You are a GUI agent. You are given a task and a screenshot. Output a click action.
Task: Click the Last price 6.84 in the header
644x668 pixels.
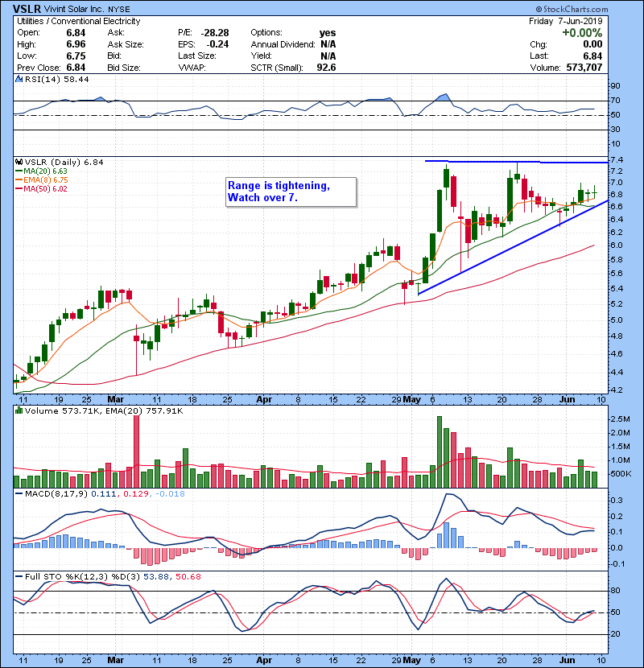point(592,56)
